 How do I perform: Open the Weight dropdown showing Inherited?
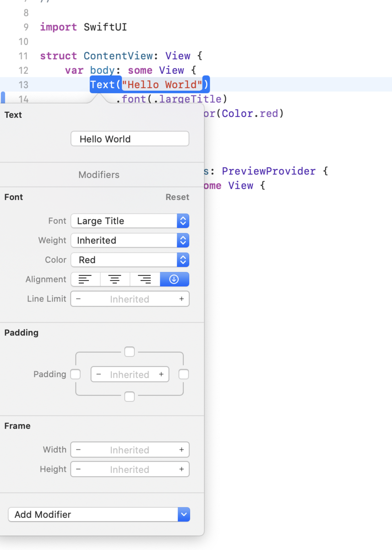click(130, 240)
